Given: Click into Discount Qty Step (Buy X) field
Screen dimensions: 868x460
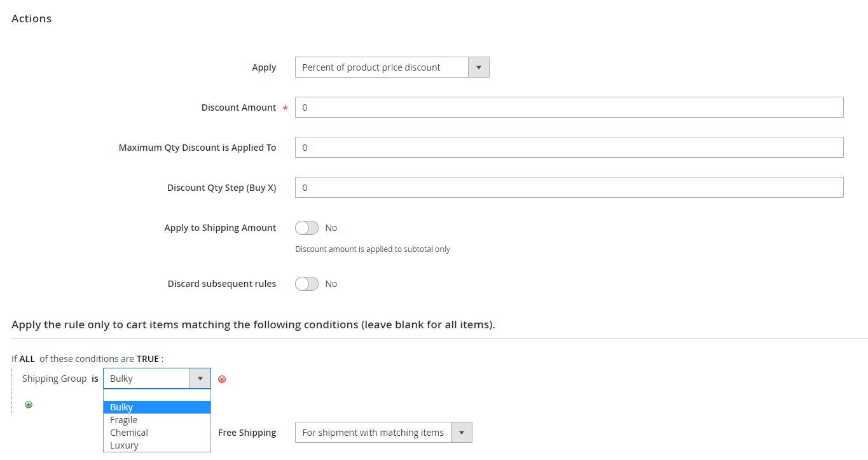Looking at the screenshot, I should pos(568,188).
